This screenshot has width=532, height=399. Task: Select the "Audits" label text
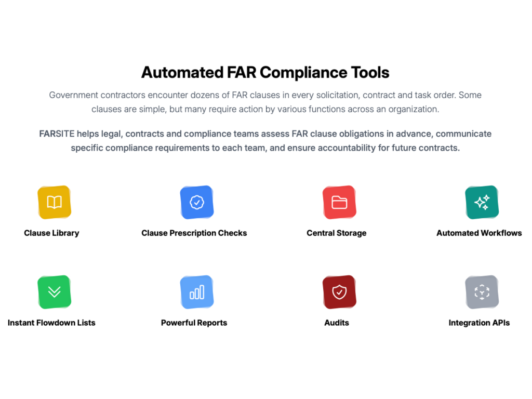point(336,323)
